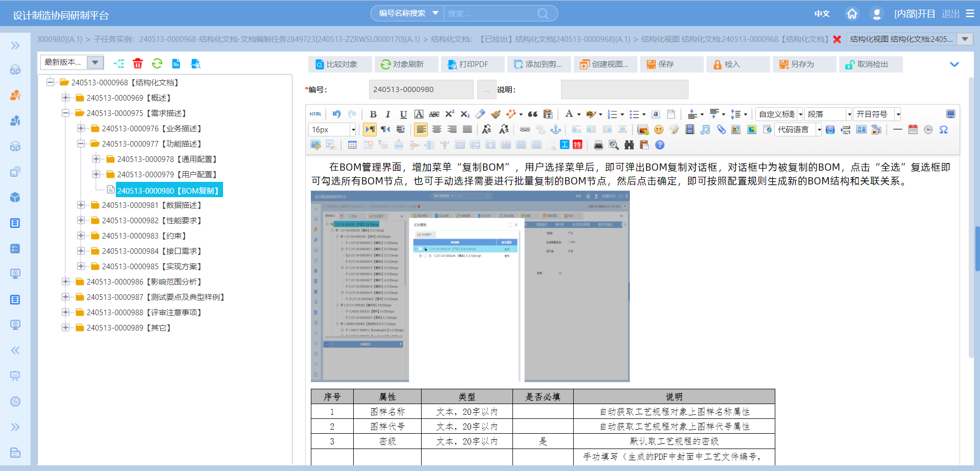Expand the 240513-0000981 数据描述 tree node
This screenshot has height=471, width=980.
[x=81, y=205]
